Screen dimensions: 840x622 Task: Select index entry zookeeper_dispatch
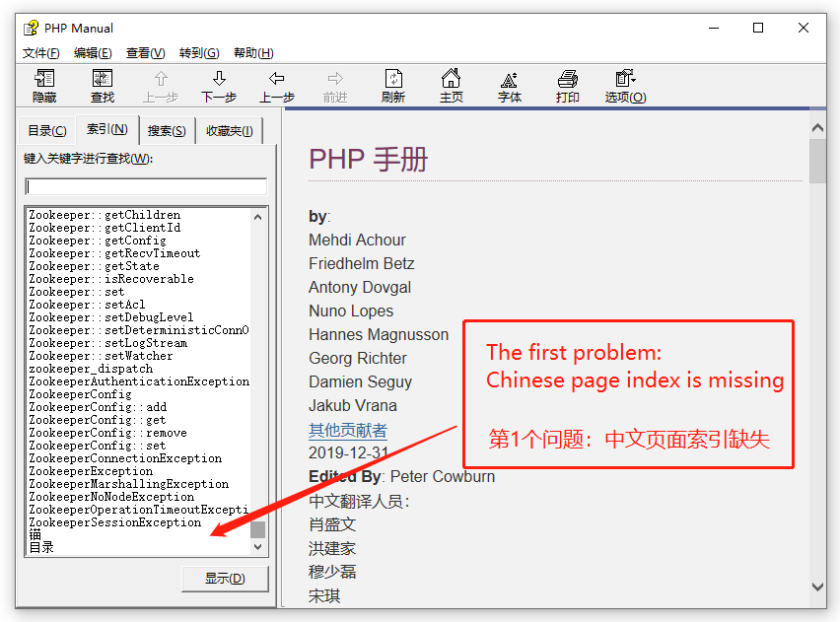pyautogui.click(x=91, y=369)
